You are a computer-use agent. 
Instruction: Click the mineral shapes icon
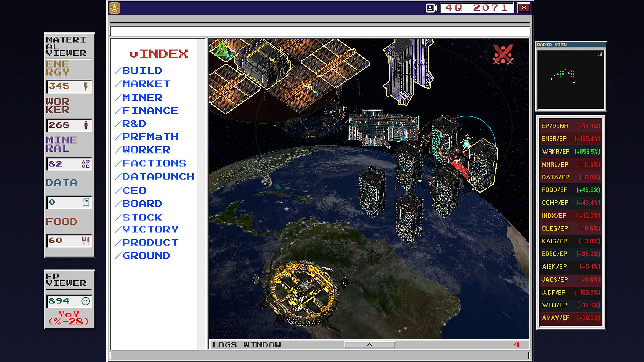(86, 164)
